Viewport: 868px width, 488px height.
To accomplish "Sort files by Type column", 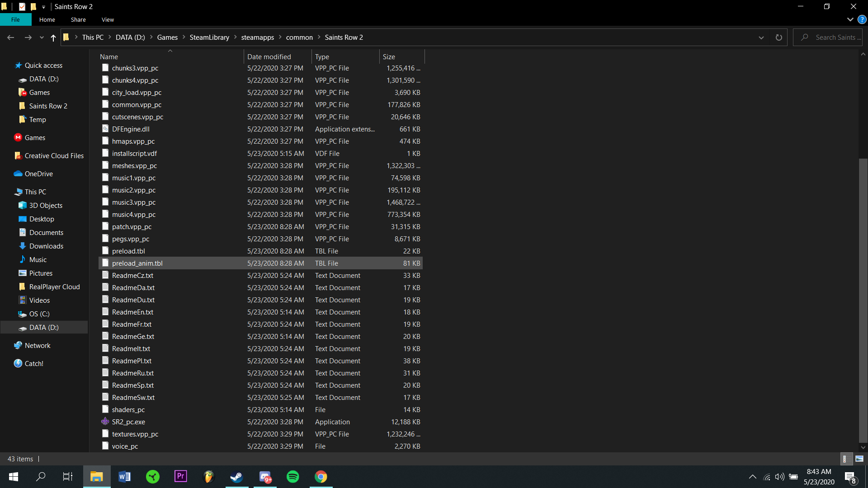I will tap(345, 56).
